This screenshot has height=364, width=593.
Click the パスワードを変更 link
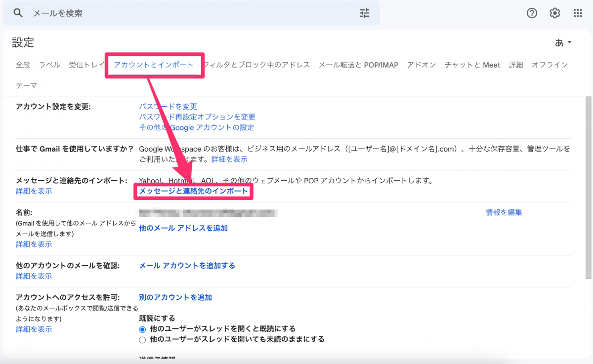[x=168, y=106]
